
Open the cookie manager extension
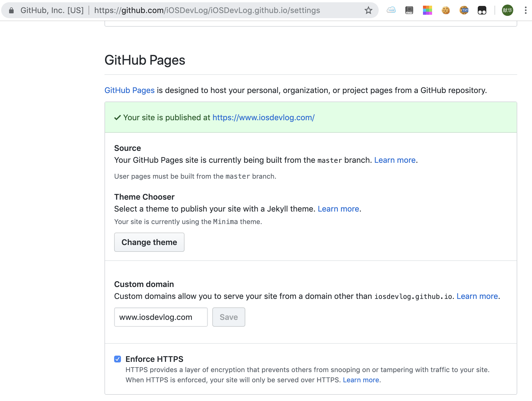(x=446, y=10)
